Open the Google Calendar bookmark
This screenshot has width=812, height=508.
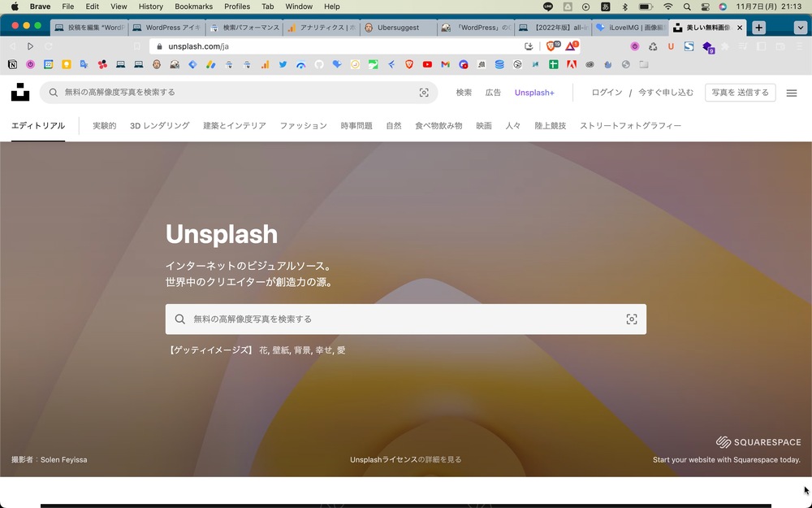pos(48,65)
